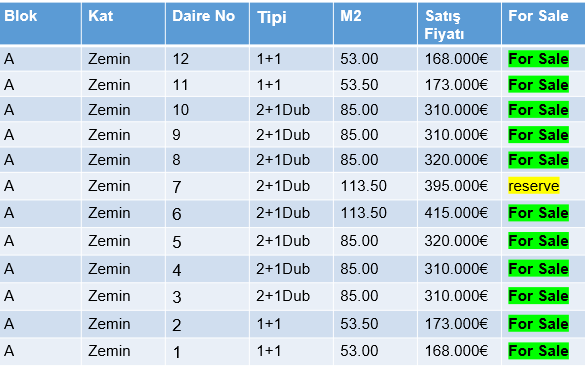Click the M2 column header
This screenshot has width=585, height=367.
[375, 23]
